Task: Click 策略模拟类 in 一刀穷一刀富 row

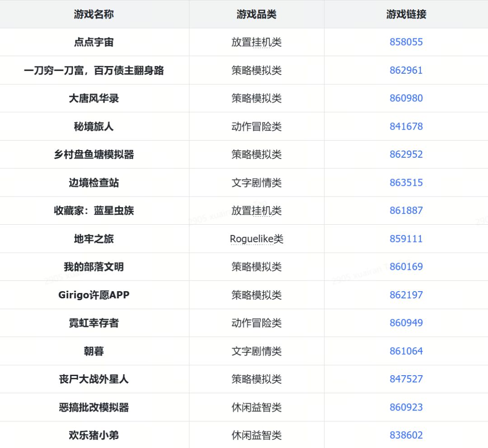Action: coord(257,71)
